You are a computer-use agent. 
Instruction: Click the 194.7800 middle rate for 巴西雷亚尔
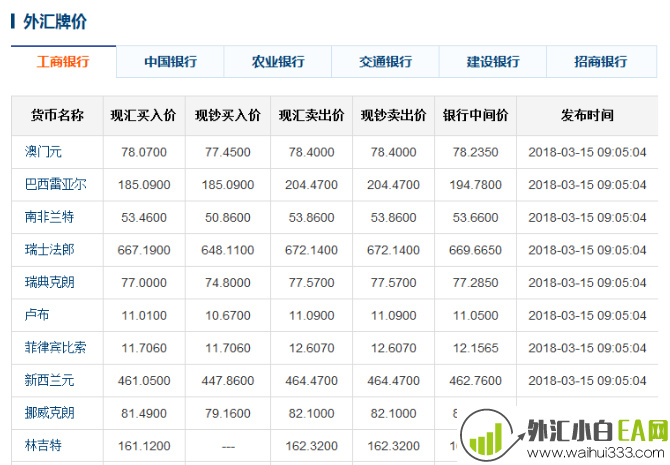(476, 185)
